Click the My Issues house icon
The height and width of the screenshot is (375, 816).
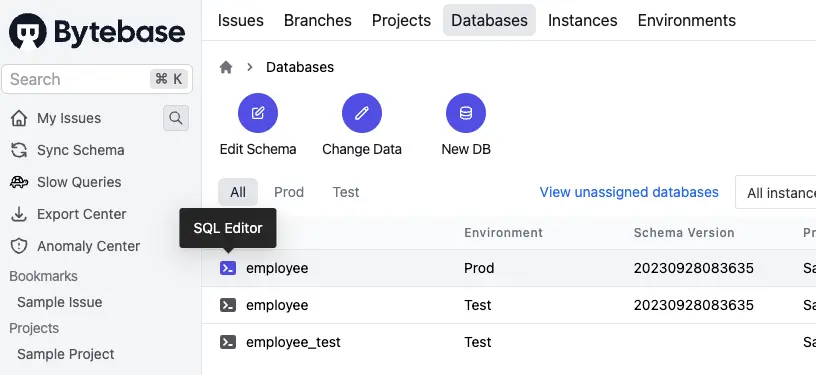pyautogui.click(x=19, y=118)
